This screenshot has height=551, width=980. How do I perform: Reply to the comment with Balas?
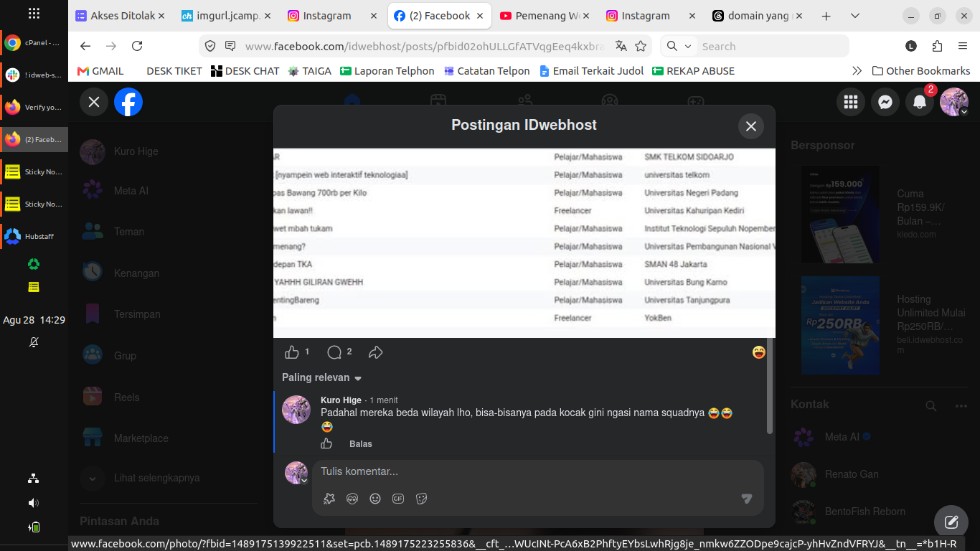click(361, 444)
